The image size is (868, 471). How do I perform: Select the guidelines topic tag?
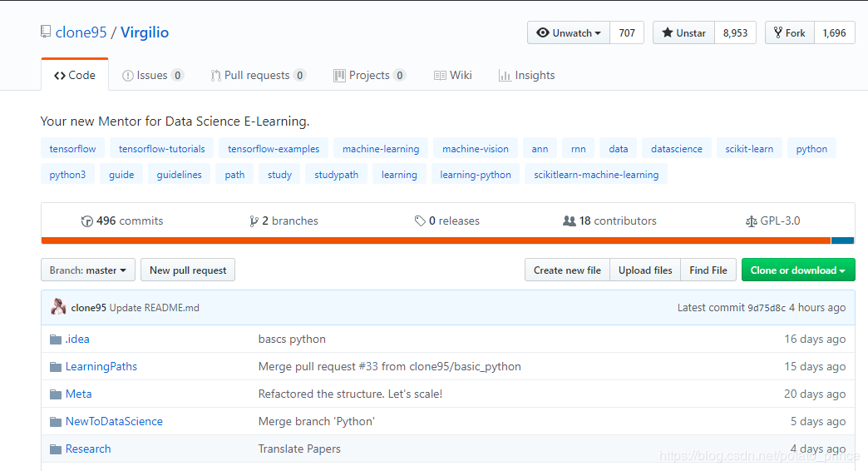[x=180, y=175]
